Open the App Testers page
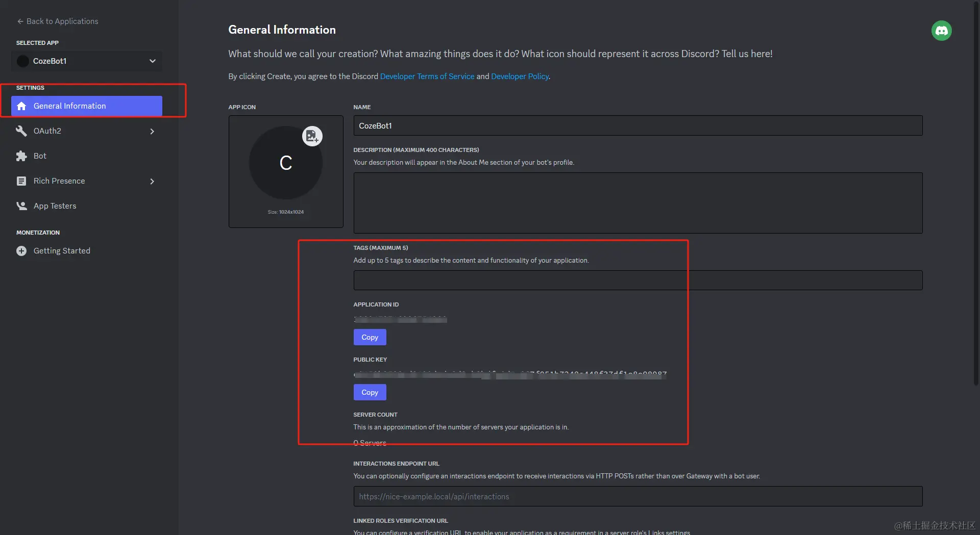The image size is (980, 535). tap(87, 206)
